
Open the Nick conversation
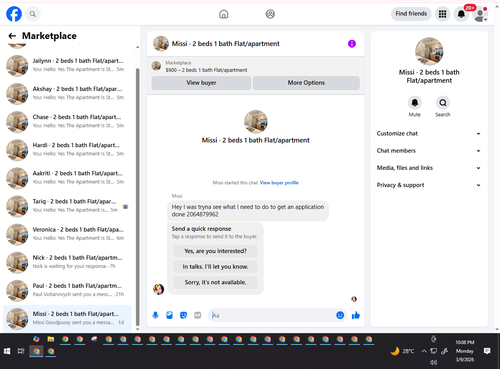coord(67,262)
